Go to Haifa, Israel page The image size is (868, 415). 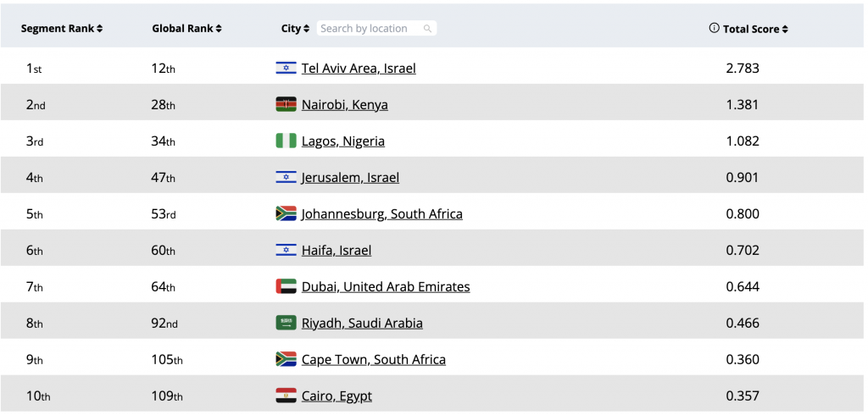(336, 250)
